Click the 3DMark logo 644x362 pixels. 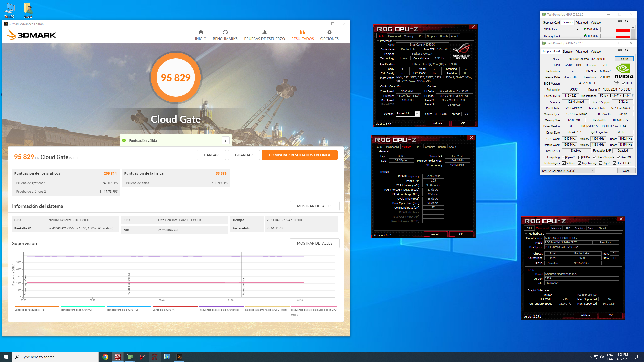(x=31, y=35)
